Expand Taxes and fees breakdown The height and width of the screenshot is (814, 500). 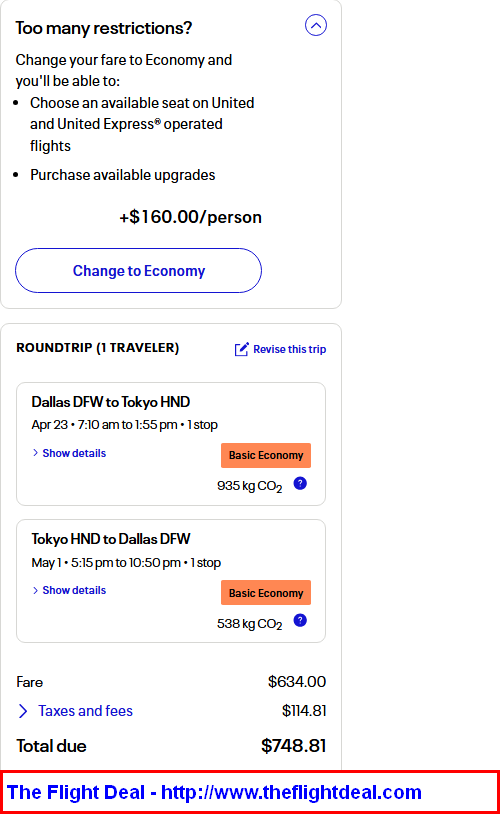tap(86, 711)
